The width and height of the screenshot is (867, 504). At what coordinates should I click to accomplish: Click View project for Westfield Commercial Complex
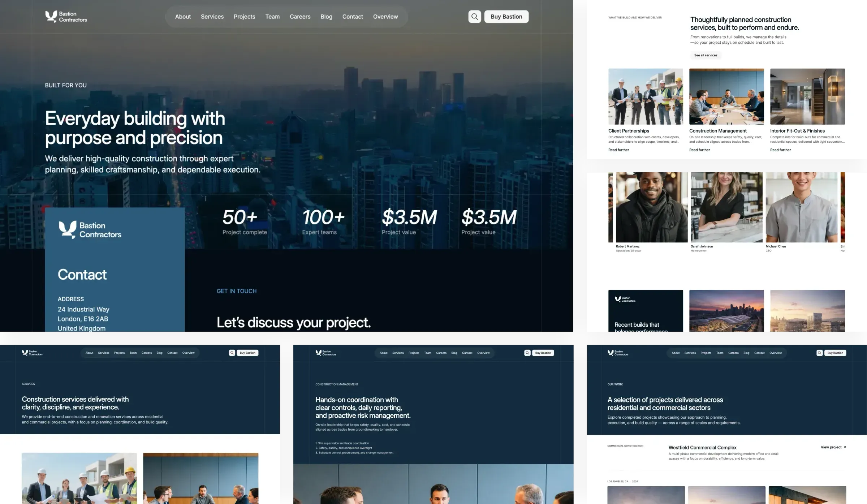coord(833,447)
